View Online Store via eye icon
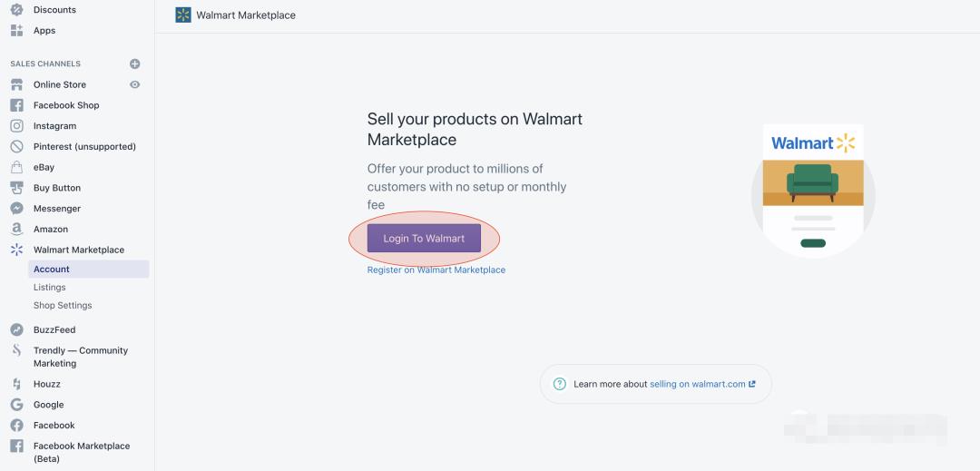This screenshot has width=980, height=471. tap(135, 84)
